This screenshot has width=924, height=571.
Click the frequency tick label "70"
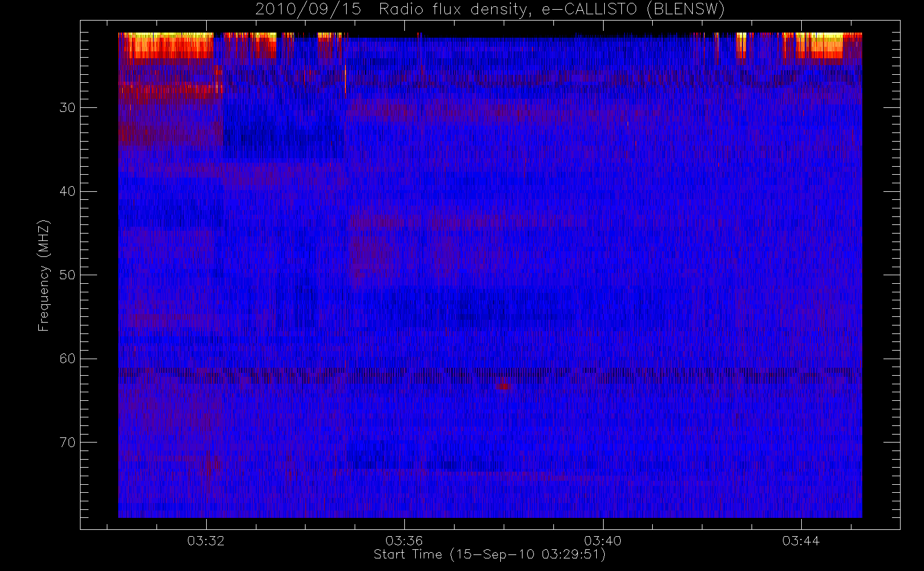point(67,442)
